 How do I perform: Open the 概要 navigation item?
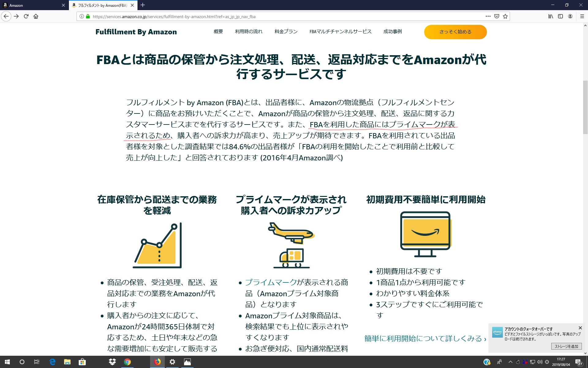[x=218, y=32]
